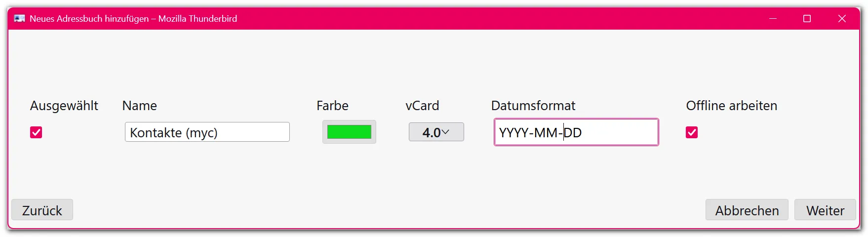Viewport: 868px width, 237px height.
Task: Click the Thunderbird icon in the title bar
Action: 20,19
